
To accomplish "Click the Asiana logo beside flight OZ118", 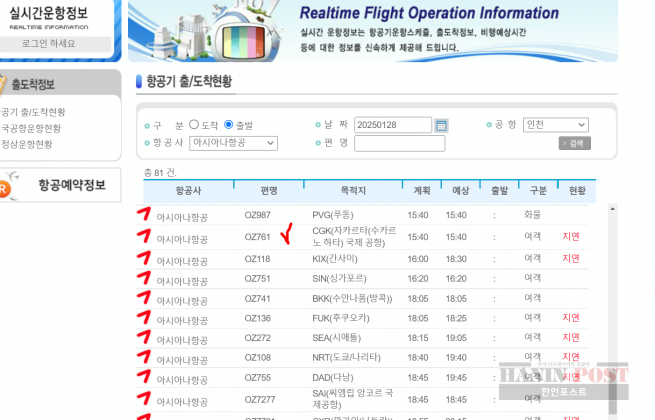I will [144, 259].
